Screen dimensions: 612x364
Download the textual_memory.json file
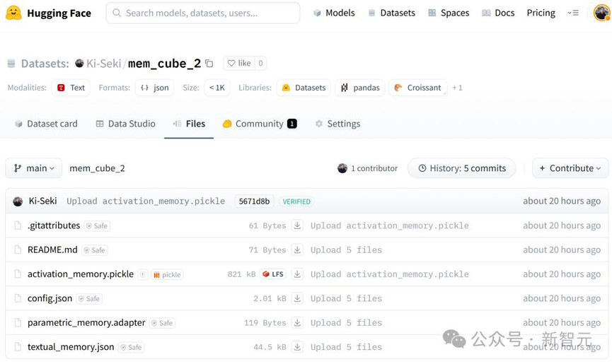[x=297, y=347]
